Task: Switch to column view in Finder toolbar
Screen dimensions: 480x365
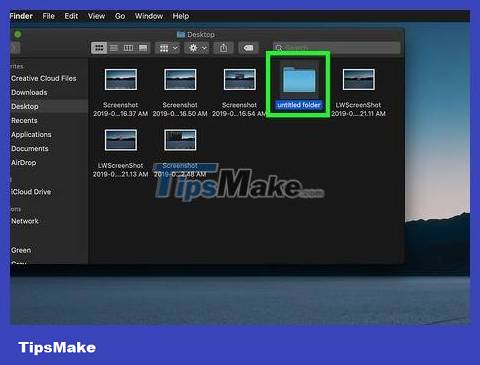Action: click(x=128, y=48)
